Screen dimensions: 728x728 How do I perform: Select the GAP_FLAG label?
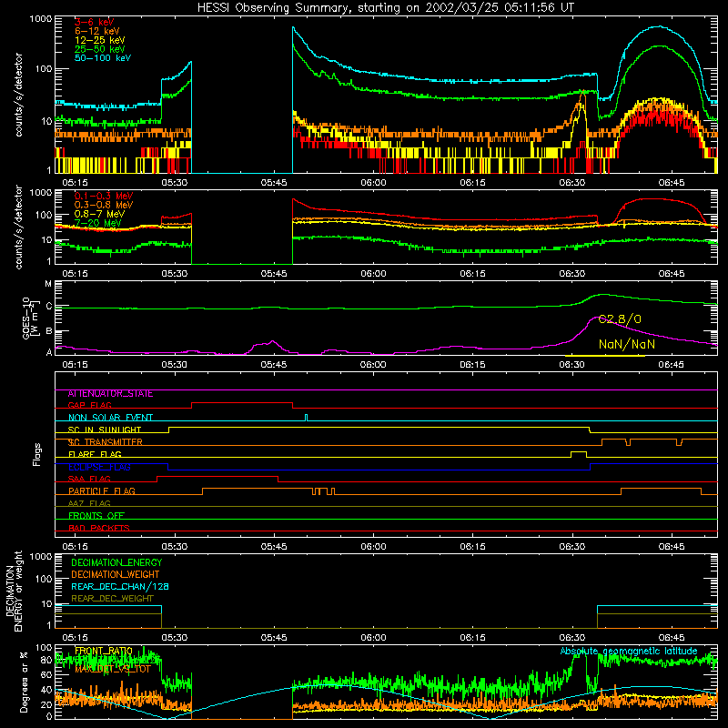tap(89, 405)
